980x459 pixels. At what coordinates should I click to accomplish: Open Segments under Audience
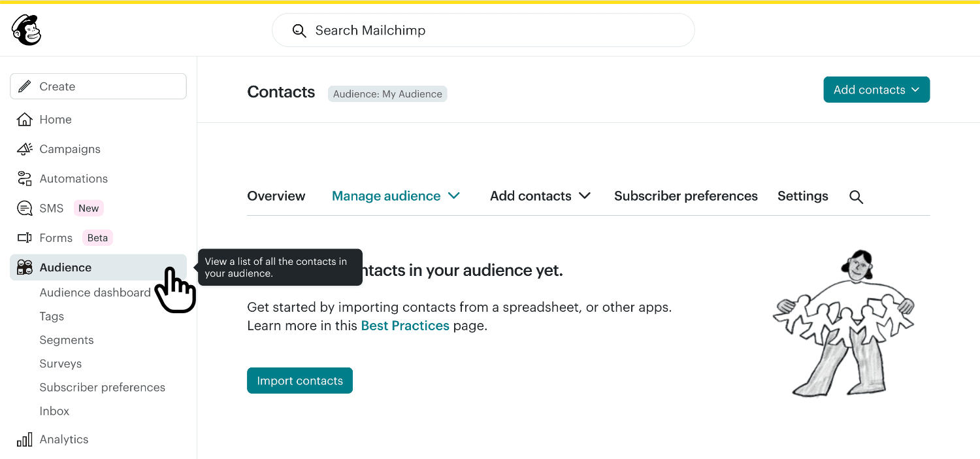(x=67, y=340)
